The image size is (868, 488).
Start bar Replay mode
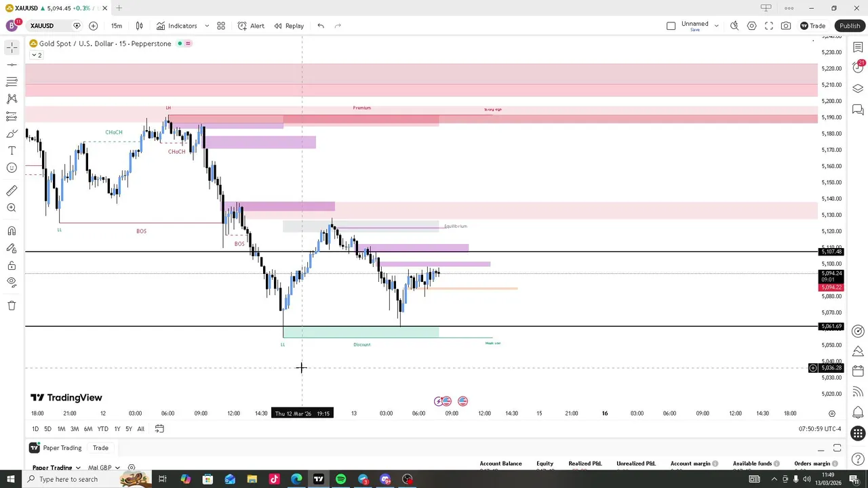pyautogui.click(x=289, y=26)
